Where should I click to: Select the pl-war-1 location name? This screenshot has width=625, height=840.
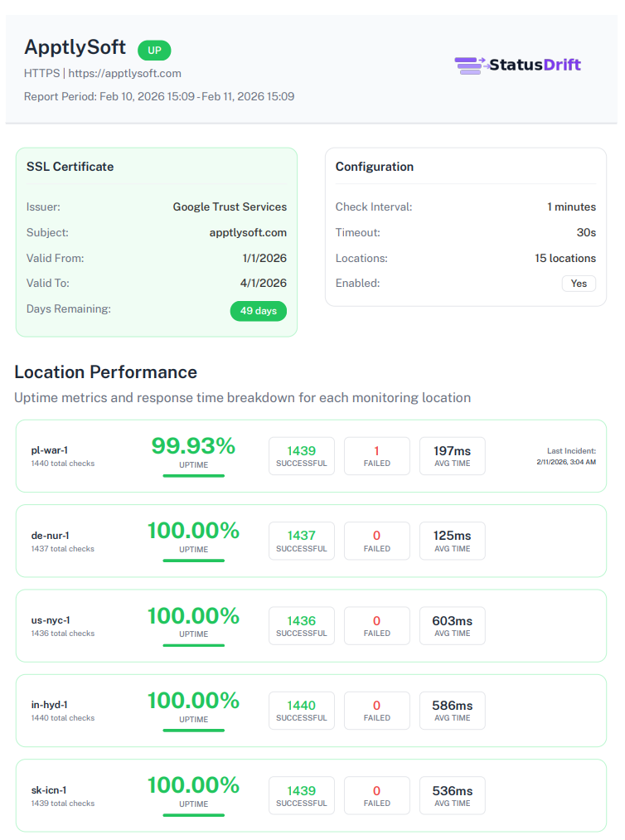pos(50,450)
